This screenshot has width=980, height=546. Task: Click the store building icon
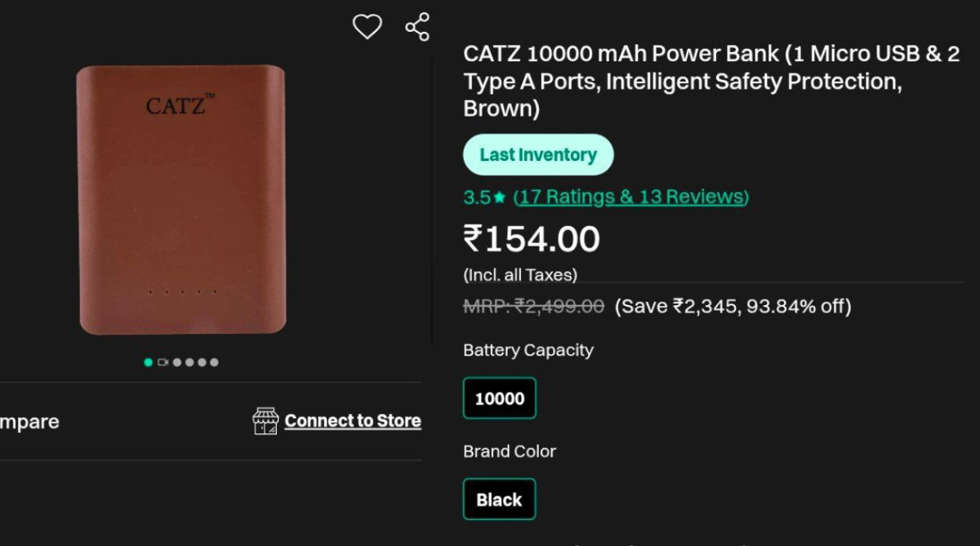click(x=265, y=421)
